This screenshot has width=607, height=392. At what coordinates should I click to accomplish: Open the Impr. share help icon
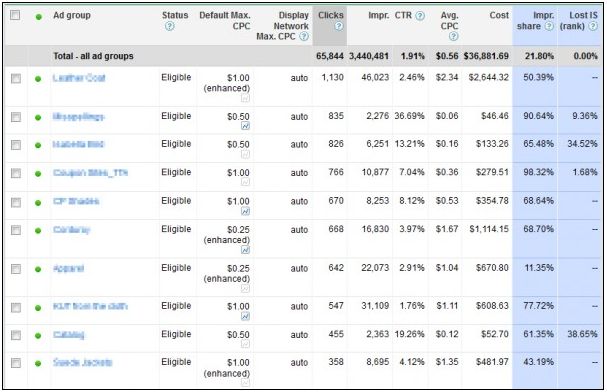click(549, 26)
